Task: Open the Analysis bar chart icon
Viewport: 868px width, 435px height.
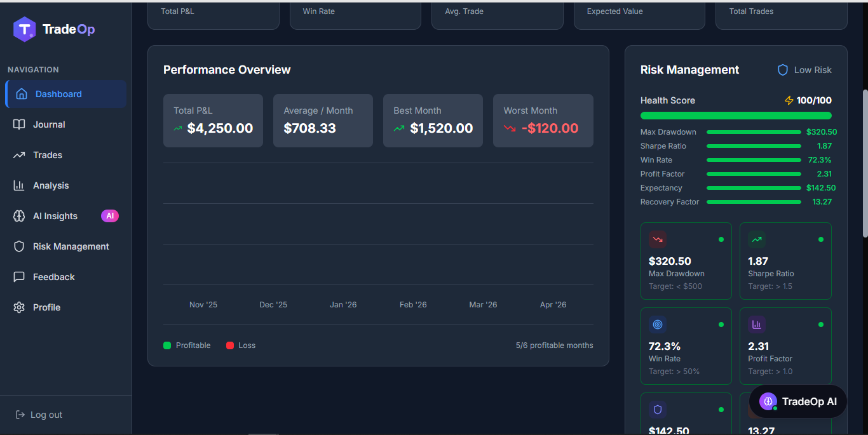Action: 20,185
